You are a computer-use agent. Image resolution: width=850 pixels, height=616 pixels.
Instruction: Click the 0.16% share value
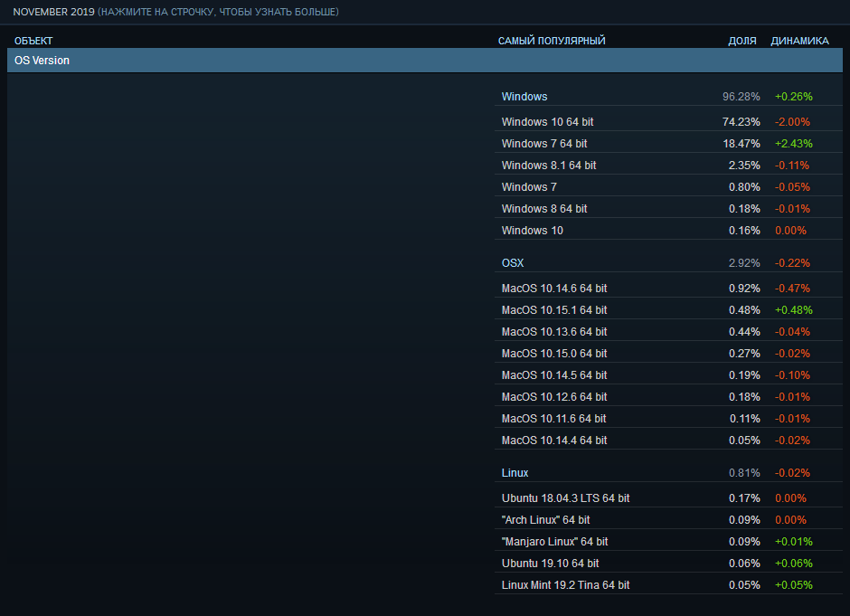pos(744,231)
